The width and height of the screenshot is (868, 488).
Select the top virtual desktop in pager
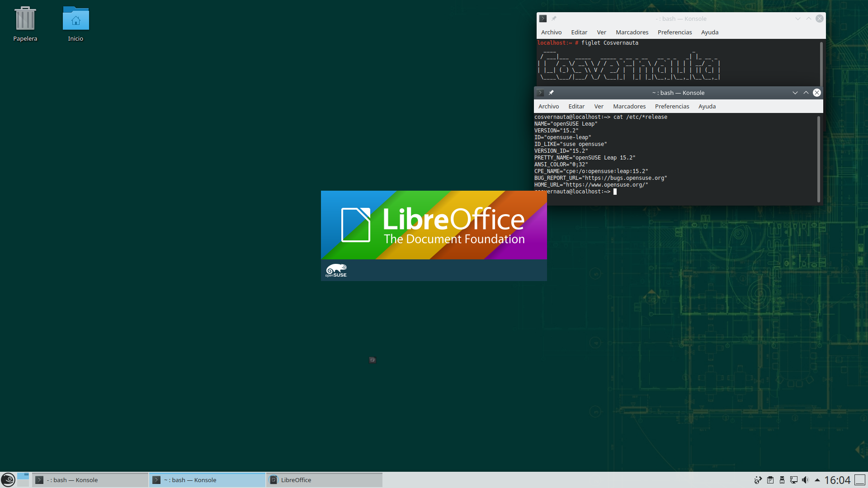pos(23,476)
